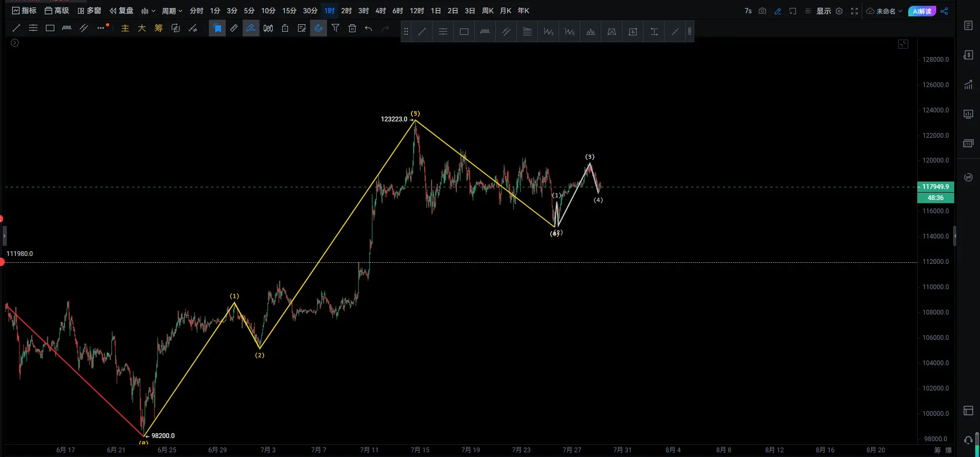The image size is (980, 457).
Task: Select the text annotation tool
Action: point(654,32)
